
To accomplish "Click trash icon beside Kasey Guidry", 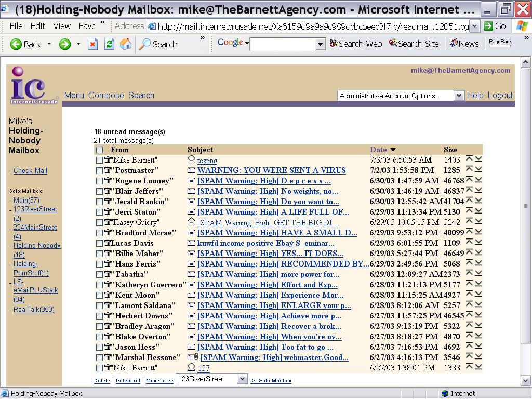I will [x=107, y=222].
